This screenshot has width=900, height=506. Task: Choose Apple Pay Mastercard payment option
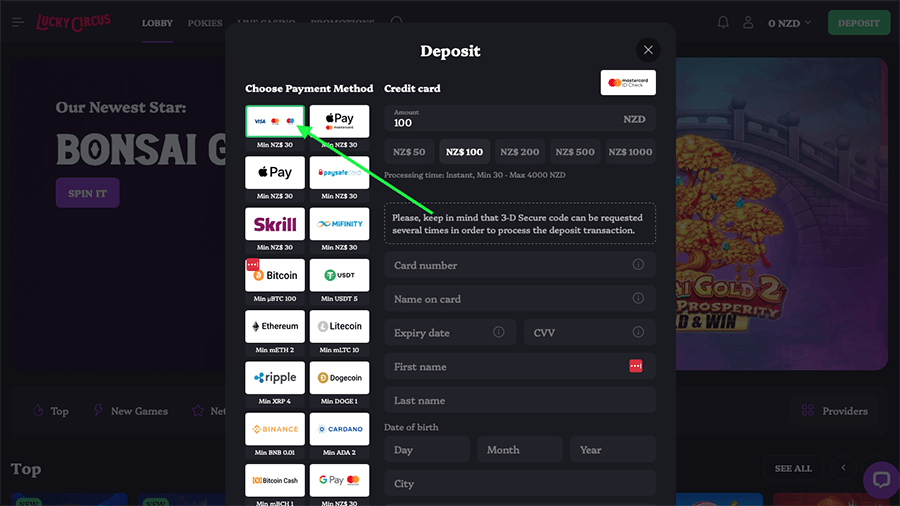[x=339, y=121]
